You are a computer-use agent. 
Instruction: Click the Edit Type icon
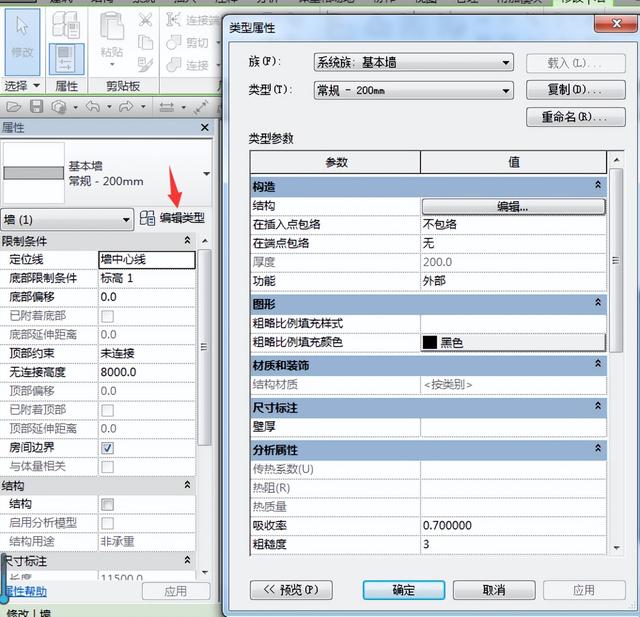(x=147, y=218)
